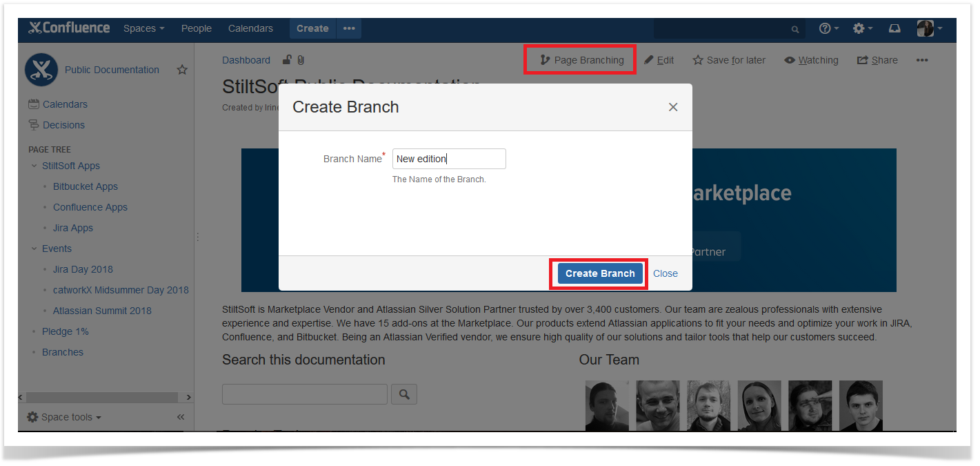Open Calendars in the sidebar

click(x=65, y=104)
